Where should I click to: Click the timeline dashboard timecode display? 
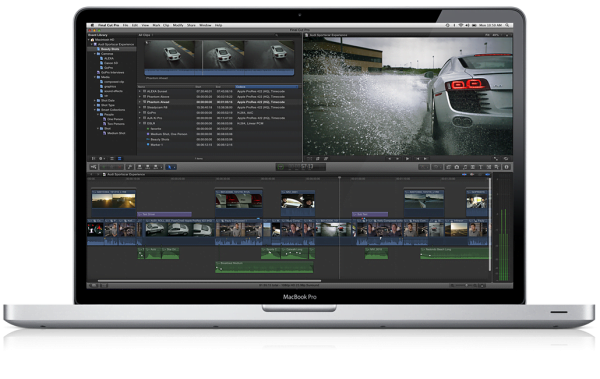tap(301, 167)
